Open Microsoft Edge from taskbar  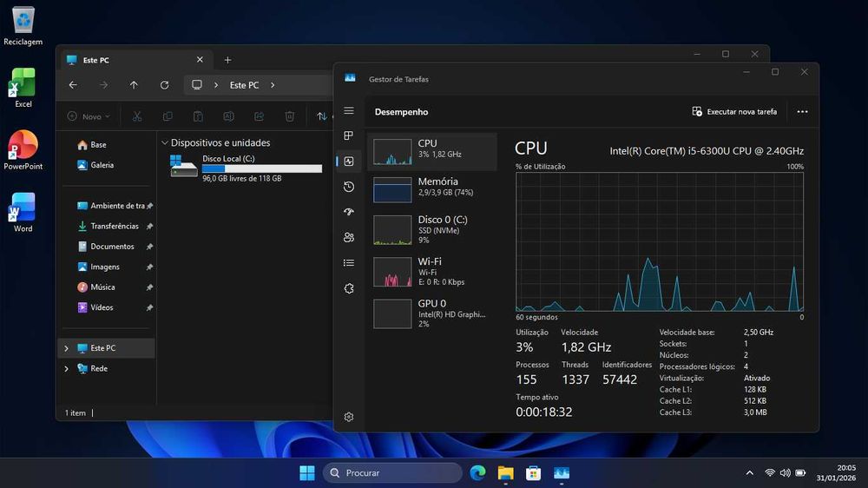tap(477, 473)
